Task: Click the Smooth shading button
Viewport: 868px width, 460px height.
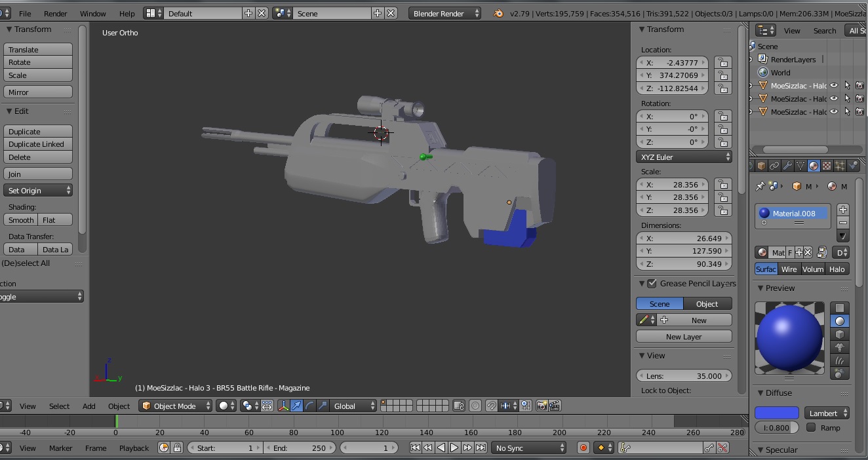Action: click(21, 220)
